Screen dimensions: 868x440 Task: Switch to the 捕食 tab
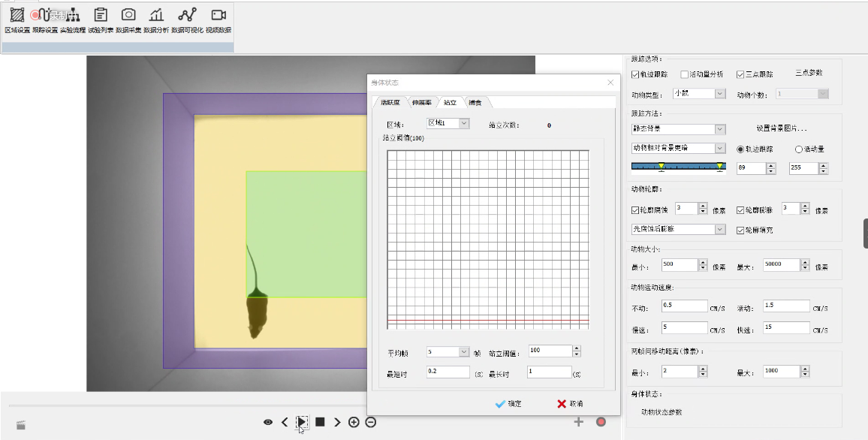[476, 102]
